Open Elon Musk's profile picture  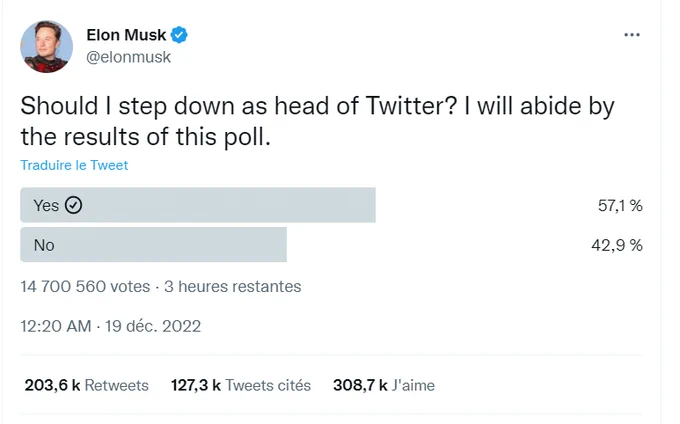(x=46, y=46)
